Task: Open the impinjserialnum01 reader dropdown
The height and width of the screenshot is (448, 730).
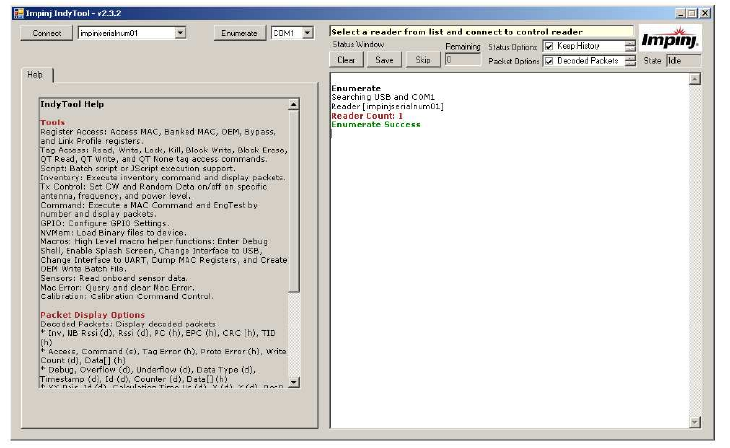Action: tap(181, 33)
